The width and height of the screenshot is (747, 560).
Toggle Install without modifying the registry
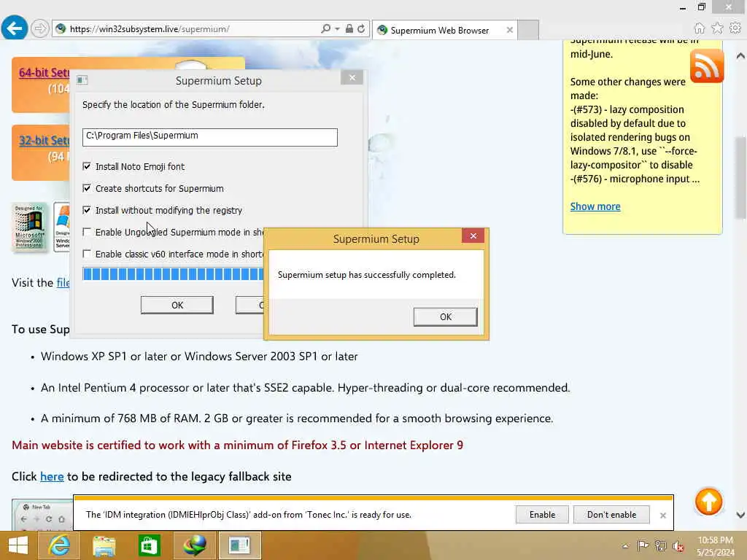click(x=87, y=210)
